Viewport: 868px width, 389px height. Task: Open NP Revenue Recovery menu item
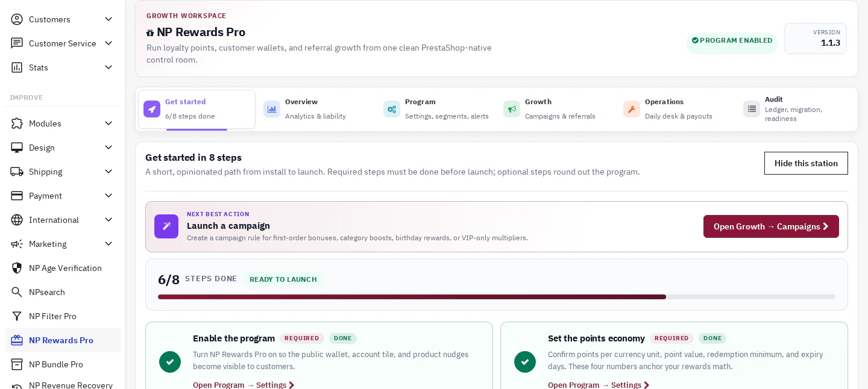(x=63, y=385)
